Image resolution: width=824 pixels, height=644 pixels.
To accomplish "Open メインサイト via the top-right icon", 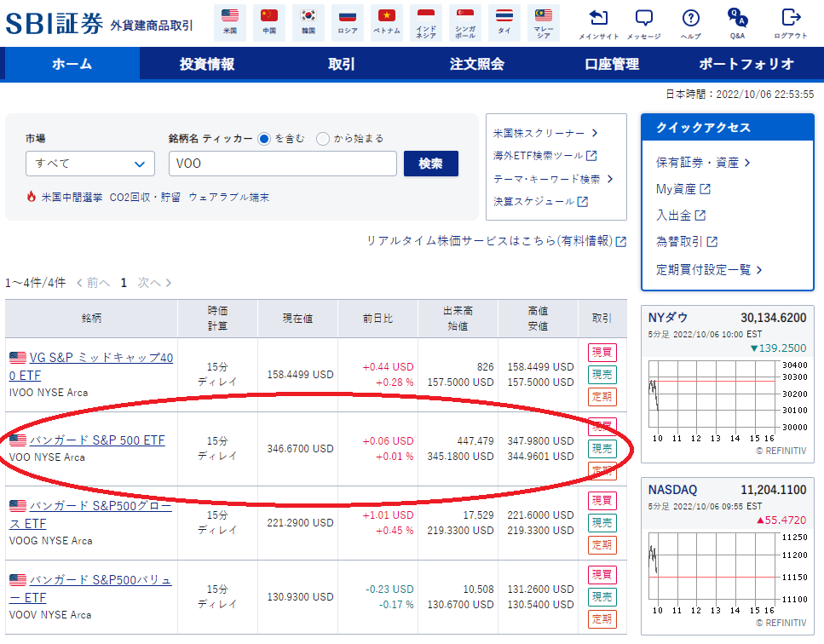I will 598,23.
